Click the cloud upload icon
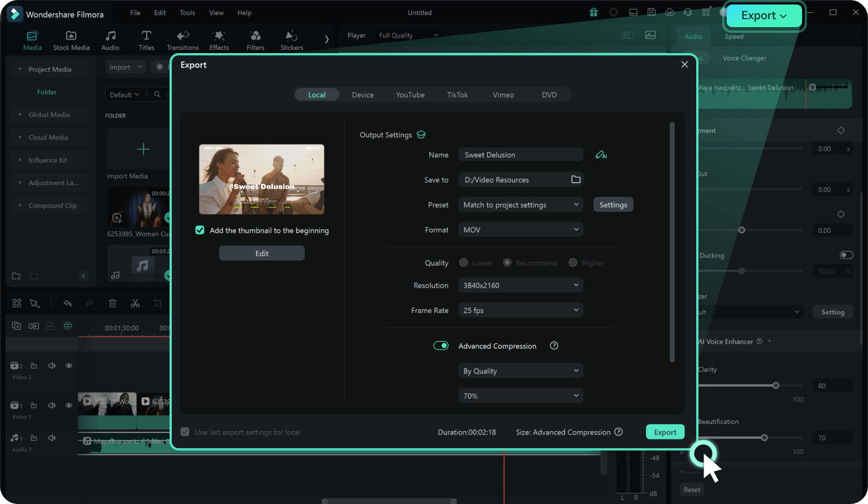The image size is (868, 504). tap(670, 12)
